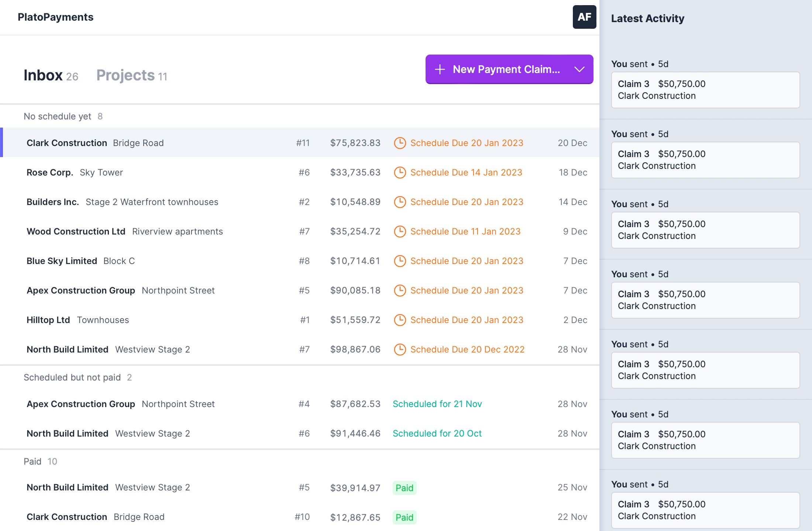Open Hilltop Ltd Townhouses claim
The width and height of the screenshot is (812, 531).
pos(300,320)
